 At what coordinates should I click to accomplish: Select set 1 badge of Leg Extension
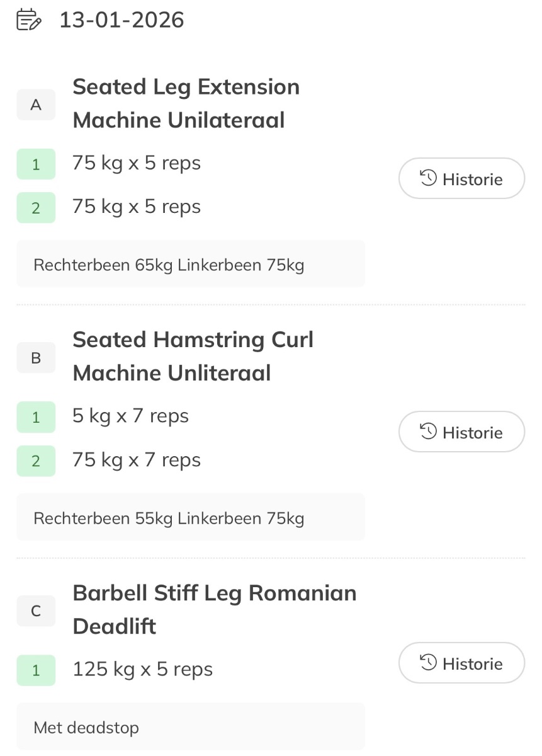36,164
